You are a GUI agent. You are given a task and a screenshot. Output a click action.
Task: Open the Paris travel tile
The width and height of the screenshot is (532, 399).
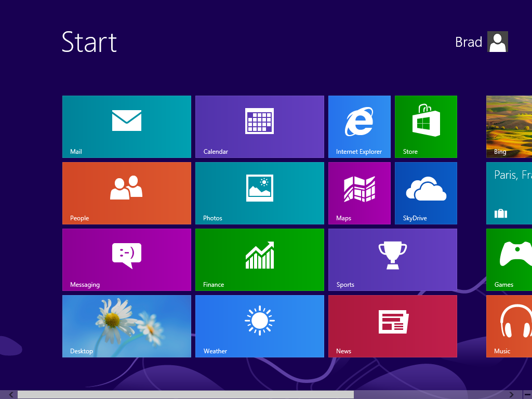(509, 193)
